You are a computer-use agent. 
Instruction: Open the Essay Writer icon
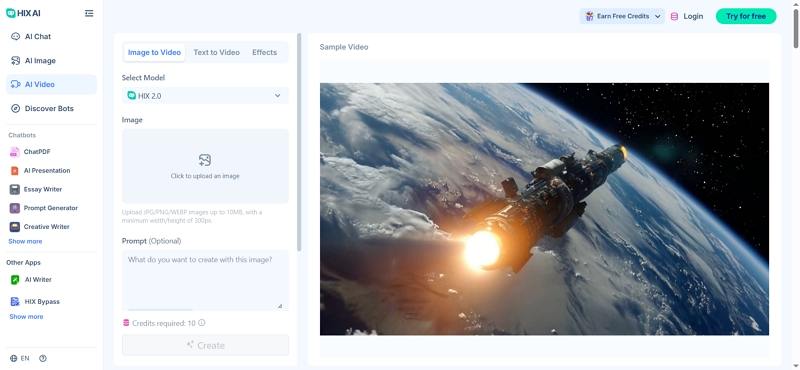point(14,189)
